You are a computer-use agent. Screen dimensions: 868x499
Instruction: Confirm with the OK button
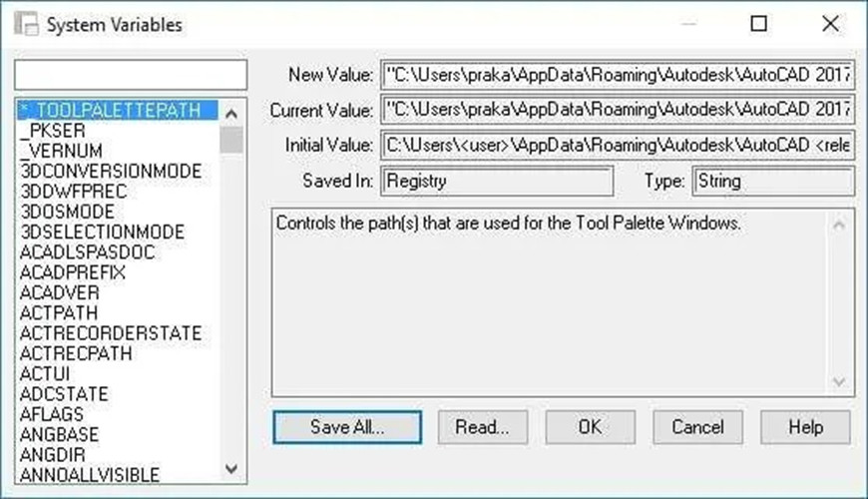click(x=590, y=427)
